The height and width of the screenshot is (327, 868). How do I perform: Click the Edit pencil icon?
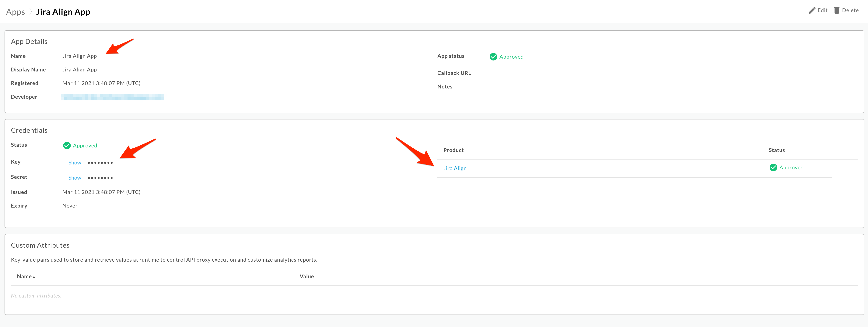[x=812, y=10]
